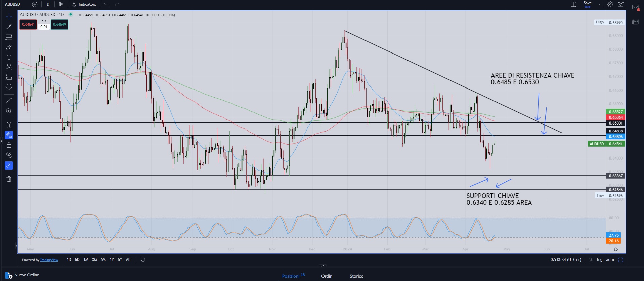
Task: Open the candlestick chart style selector
Action: pos(61,4)
